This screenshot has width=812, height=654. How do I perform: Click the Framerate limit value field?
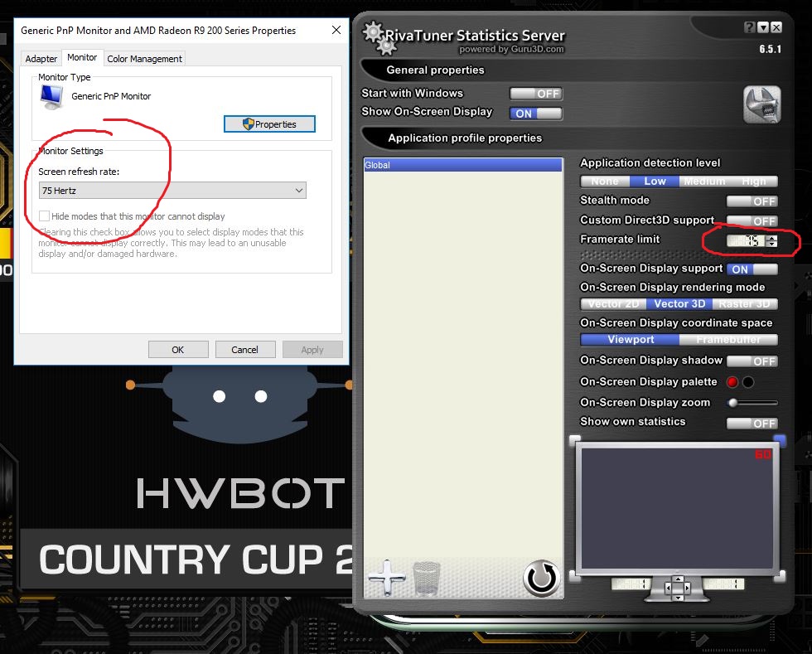coord(745,241)
